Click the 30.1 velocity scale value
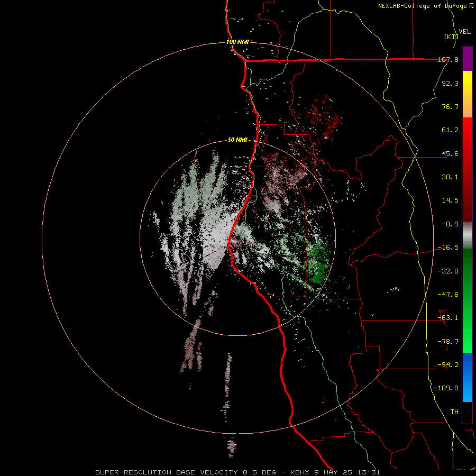 click(x=450, y=177)
